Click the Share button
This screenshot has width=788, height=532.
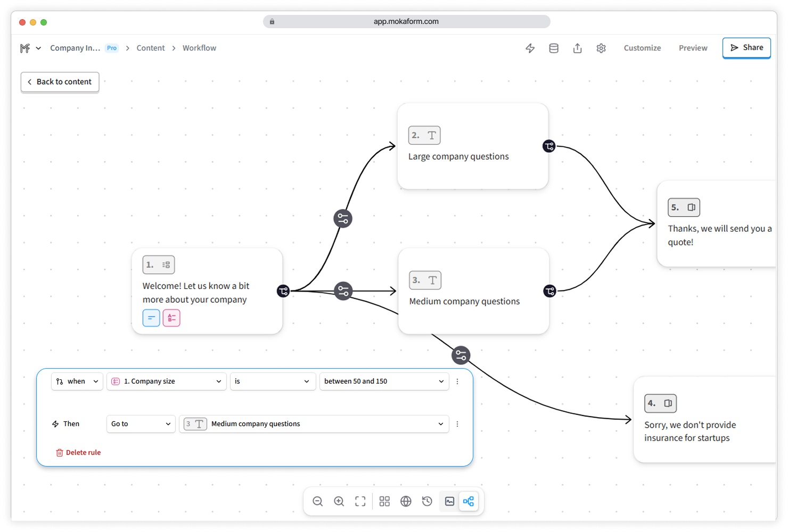[746, 48]
